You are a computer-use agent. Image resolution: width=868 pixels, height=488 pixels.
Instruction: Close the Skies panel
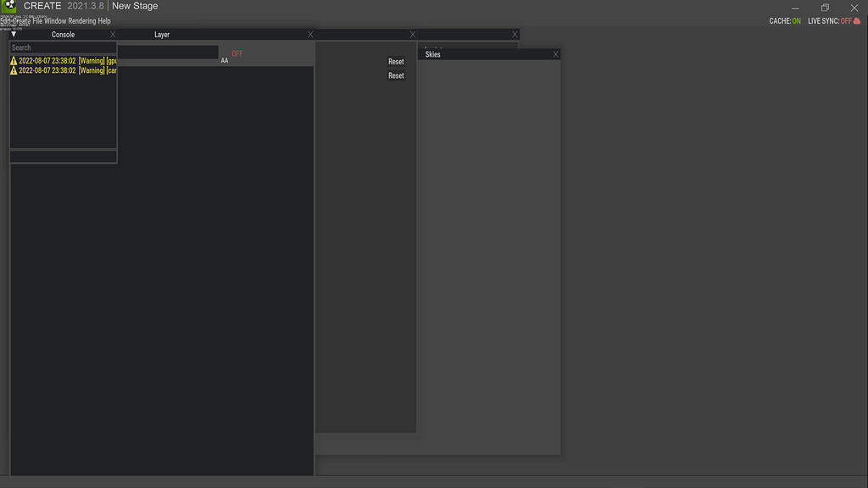click(x=555, y=53)
